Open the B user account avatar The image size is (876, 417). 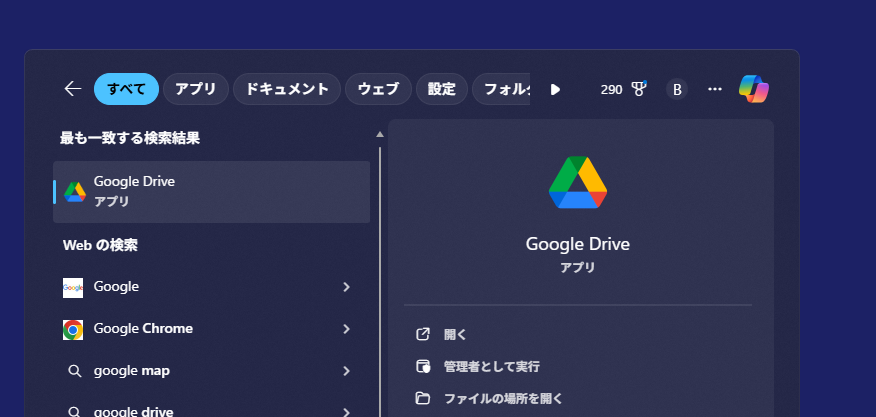(x=677, y=89)
